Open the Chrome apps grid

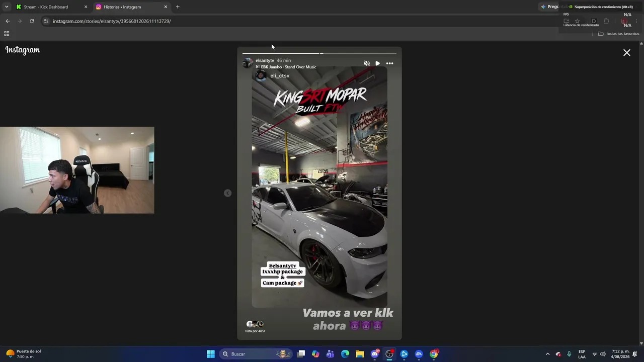click(x=7, y=34)
